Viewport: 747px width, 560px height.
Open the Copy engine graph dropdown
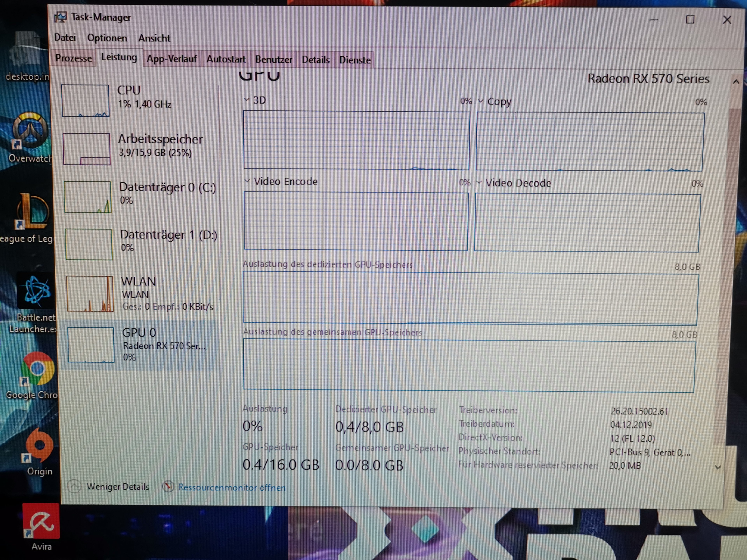480,101
